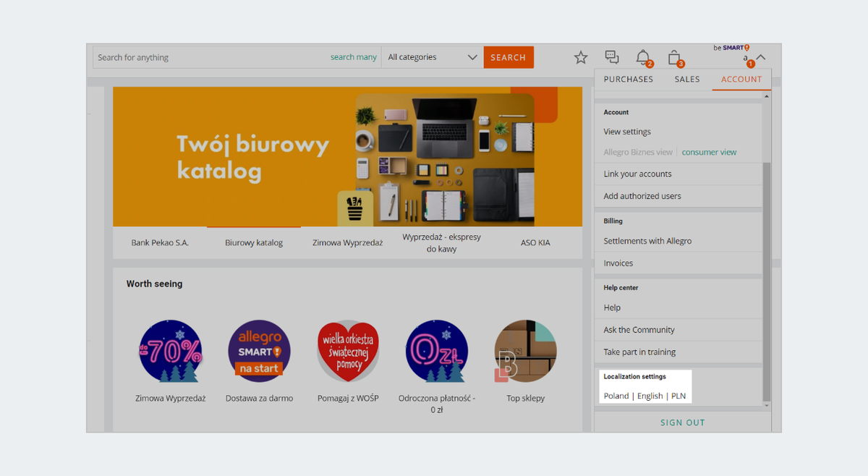Open Invoices in Billing section

[618, 263]
